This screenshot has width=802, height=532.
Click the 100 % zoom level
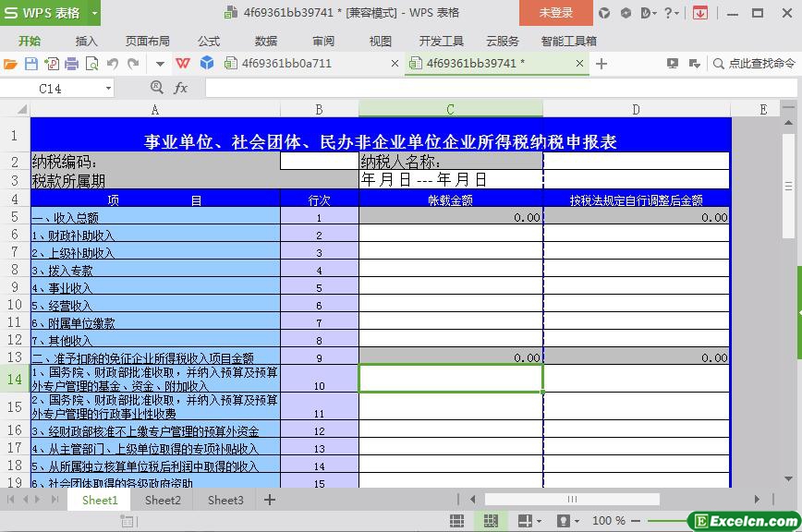608,521
